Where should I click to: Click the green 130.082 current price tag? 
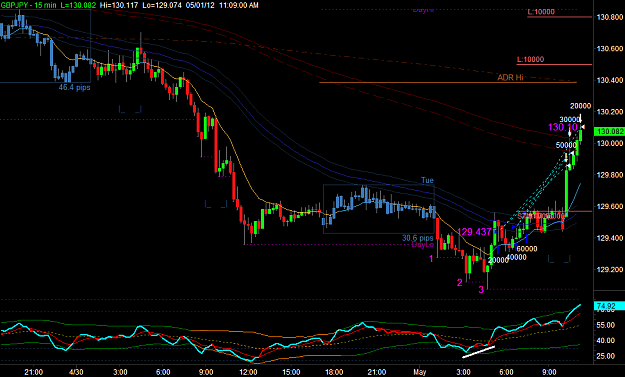click(x=609, y=131)
